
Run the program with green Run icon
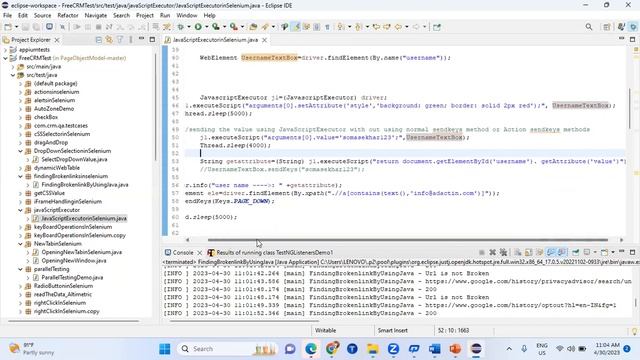[x=198, y=27]
